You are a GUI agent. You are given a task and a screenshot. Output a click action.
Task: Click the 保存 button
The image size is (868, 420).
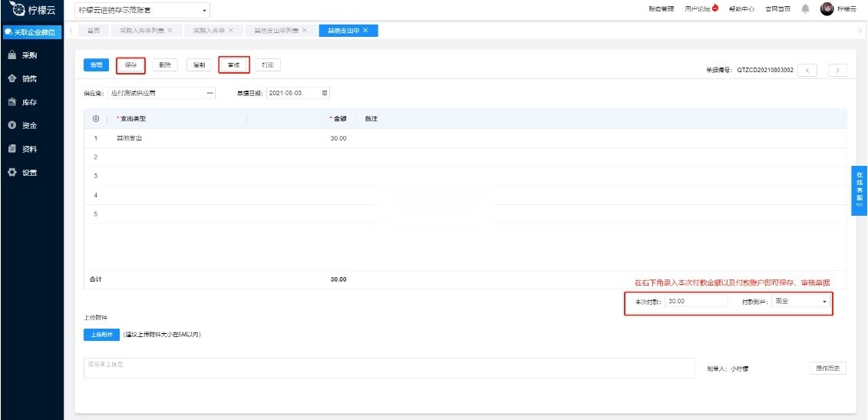click(130, 65)
